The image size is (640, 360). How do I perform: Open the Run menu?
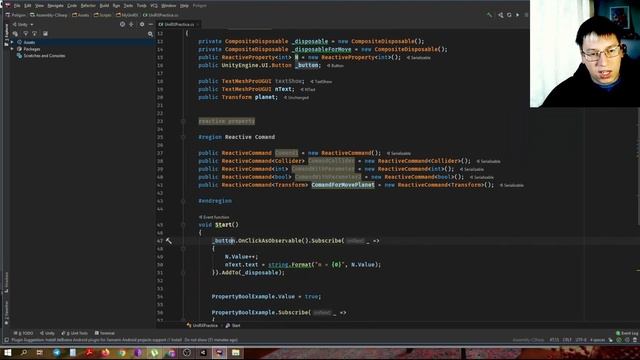(x=116, y=6)
